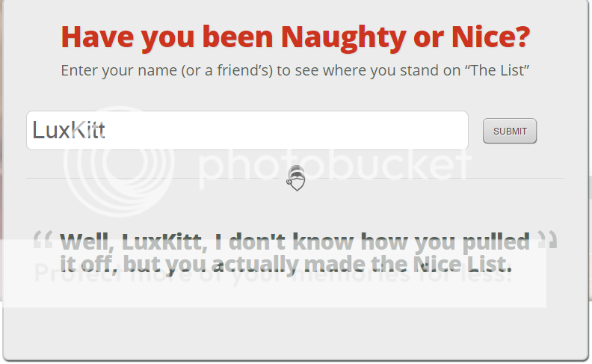This screenshot has height=364, width=592.
Task: Click the 'Enter your name' subtitle text
Action: coord(295,70)
